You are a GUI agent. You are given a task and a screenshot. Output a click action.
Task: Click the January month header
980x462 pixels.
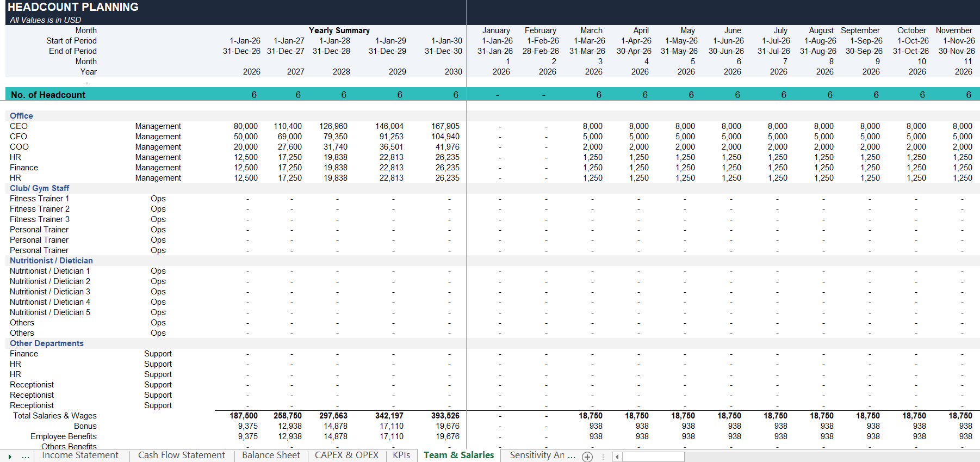pyautogui.click(x=496, y=30)
